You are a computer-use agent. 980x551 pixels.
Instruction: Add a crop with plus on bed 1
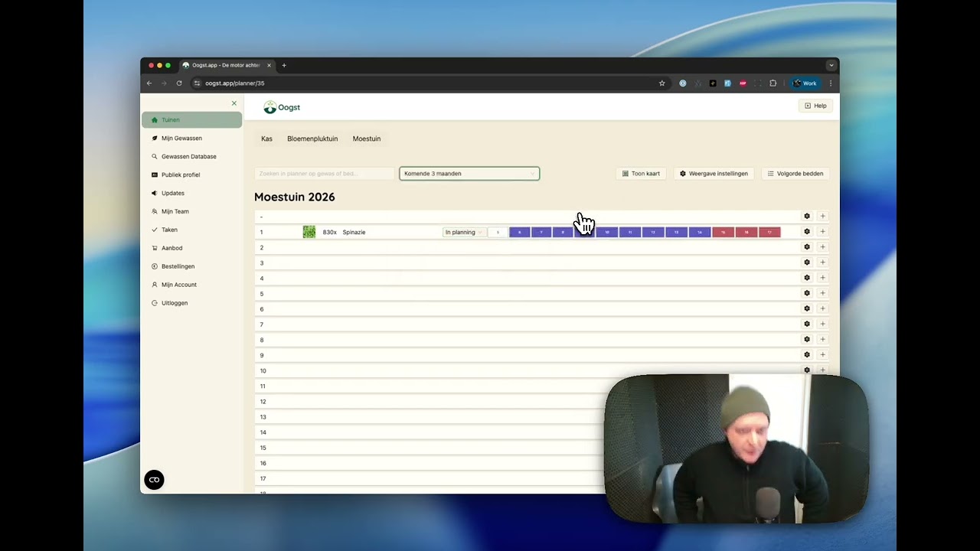[822, 232]
